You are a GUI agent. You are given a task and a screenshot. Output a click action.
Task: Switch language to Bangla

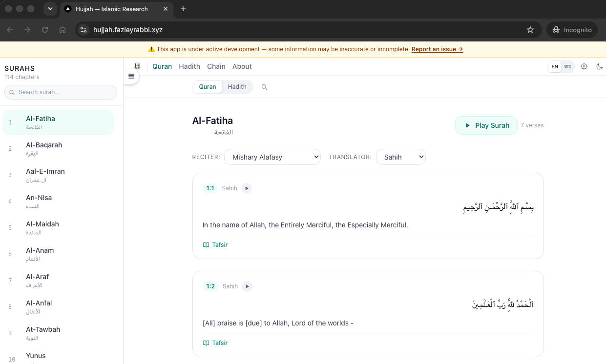(x=567, y=67)
